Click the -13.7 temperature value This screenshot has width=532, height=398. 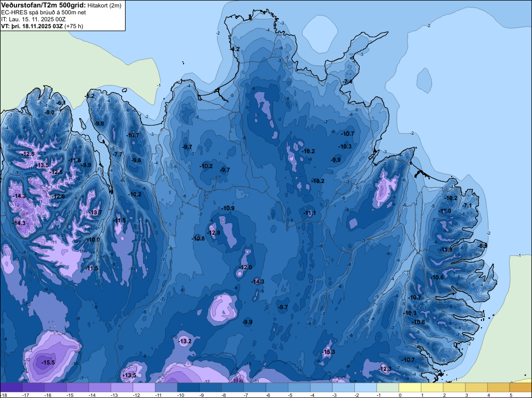(x=95, y=212)
